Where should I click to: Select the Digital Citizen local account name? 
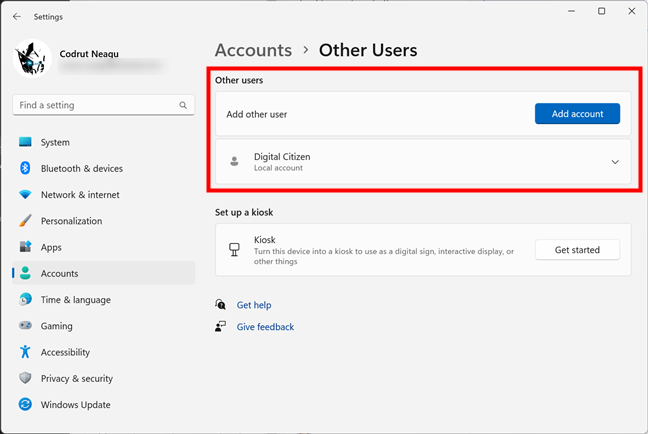[x=282, y=157]
